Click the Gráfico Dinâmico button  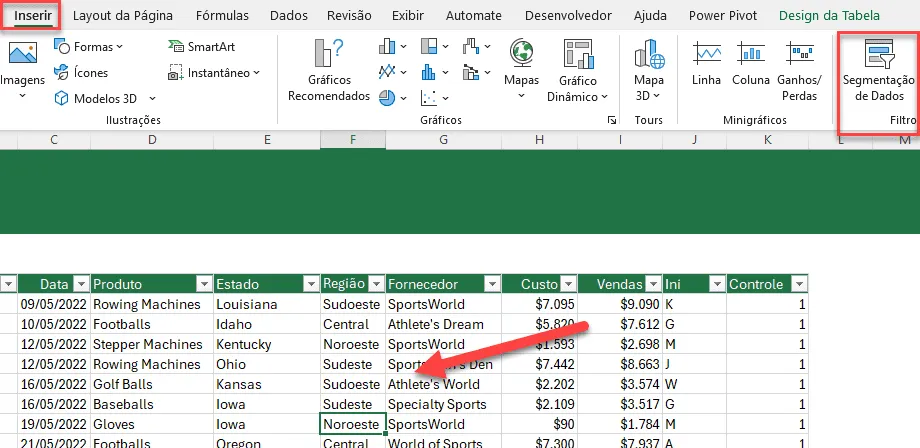[x=577, y=70]
